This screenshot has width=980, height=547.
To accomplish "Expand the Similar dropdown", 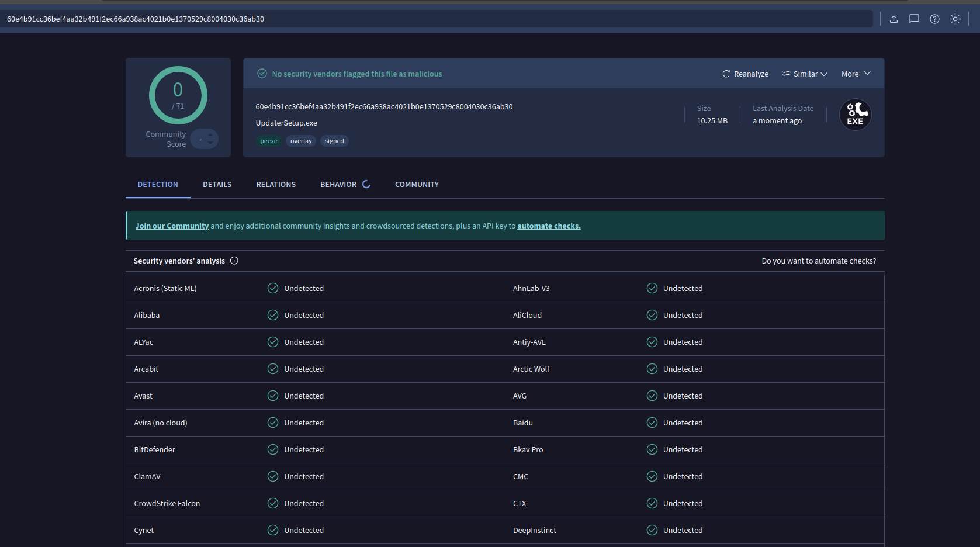I will pyautogui.click(x=805, y=74).
